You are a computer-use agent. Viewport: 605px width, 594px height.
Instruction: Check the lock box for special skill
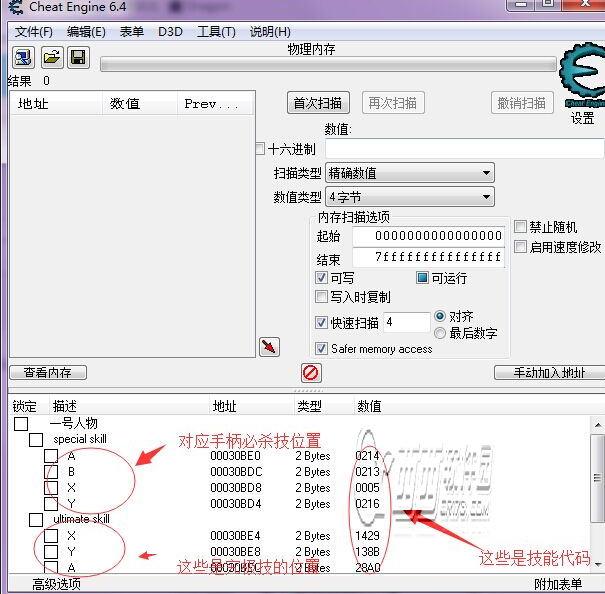click(36, 440)
